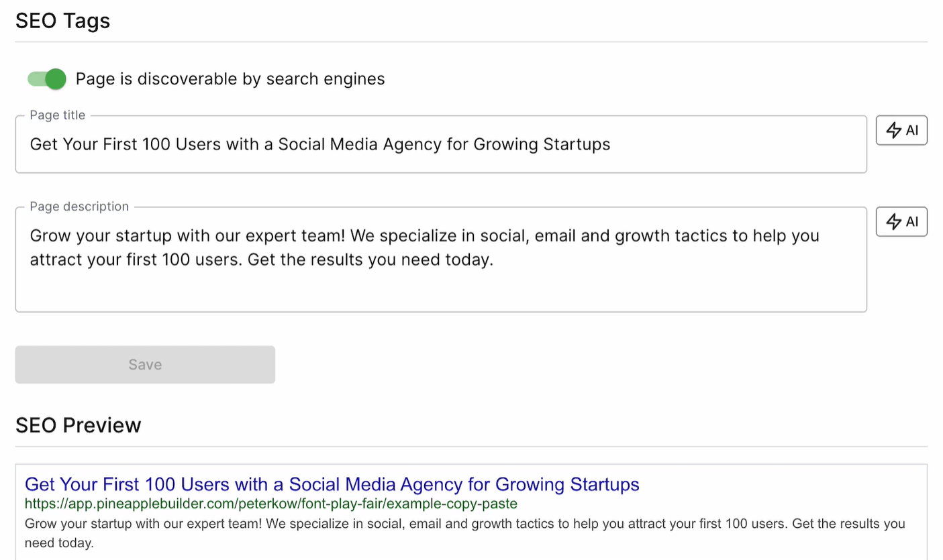Click the word "Grow" in the Page description field
This screenshot has height=560, width=943.
click(x=49, y=236)
